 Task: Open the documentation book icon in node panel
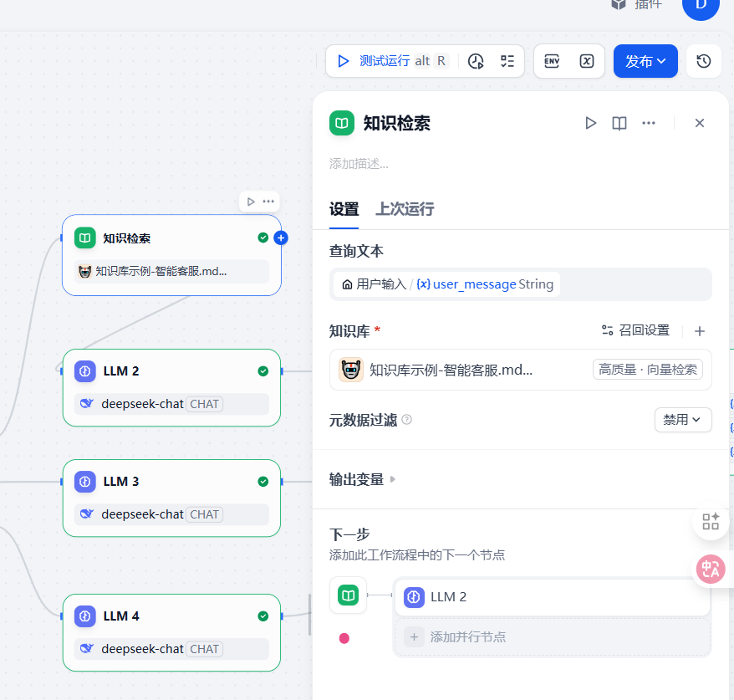[x=619, y=122]
